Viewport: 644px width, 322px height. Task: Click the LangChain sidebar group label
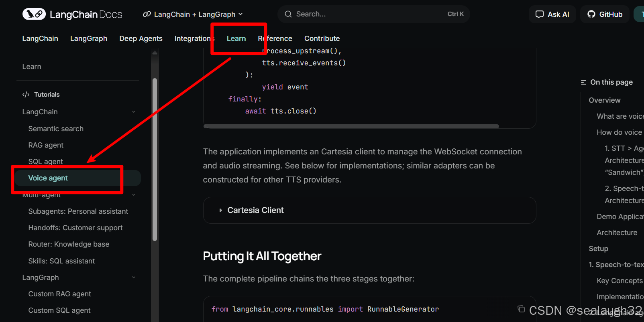coord(40,112)
